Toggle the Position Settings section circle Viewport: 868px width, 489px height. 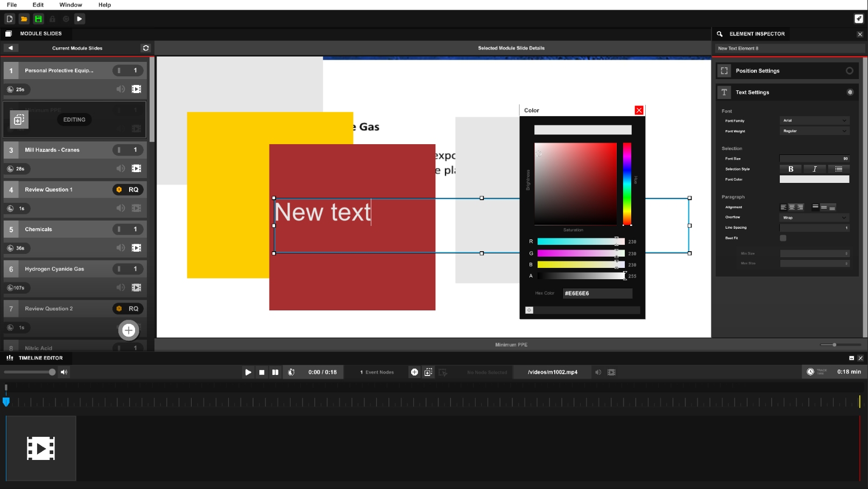(849, 70)
